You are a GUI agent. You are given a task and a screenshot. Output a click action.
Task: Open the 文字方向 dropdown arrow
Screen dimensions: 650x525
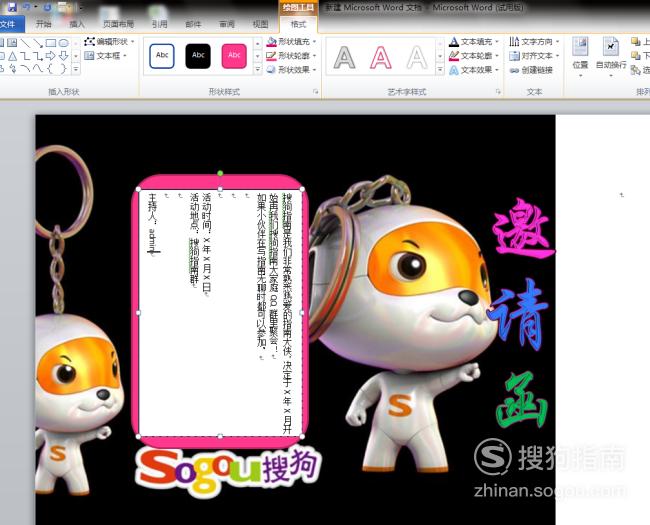pyautogui.click(x=558, y=42)
